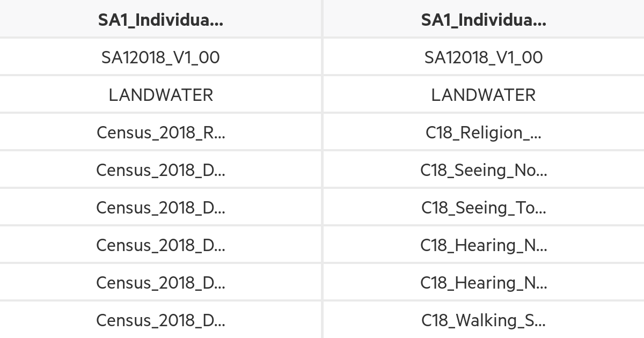Select the Census_2018_D... row paired with C18_Walking_S...
Screen dimensions: 644x338
coord(161,320)
